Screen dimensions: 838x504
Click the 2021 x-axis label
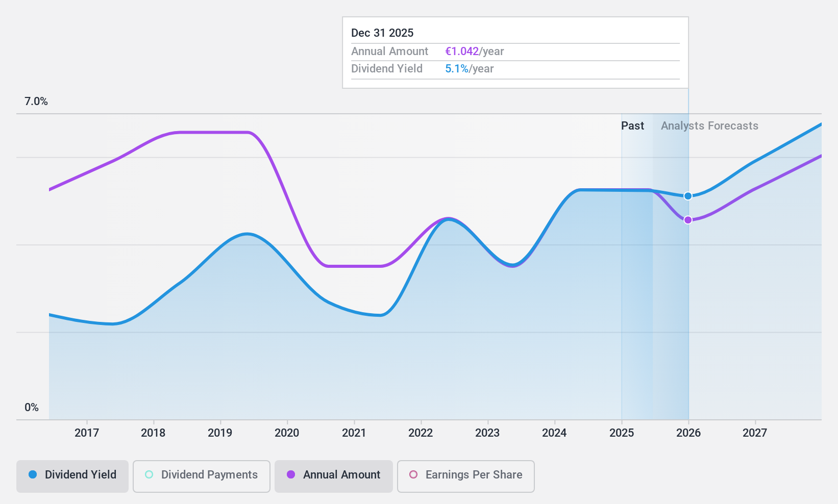point(354,433)
